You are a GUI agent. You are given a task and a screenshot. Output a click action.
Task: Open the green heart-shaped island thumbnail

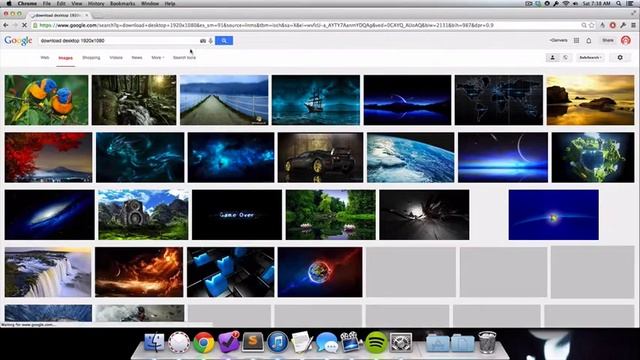[593, 157]
